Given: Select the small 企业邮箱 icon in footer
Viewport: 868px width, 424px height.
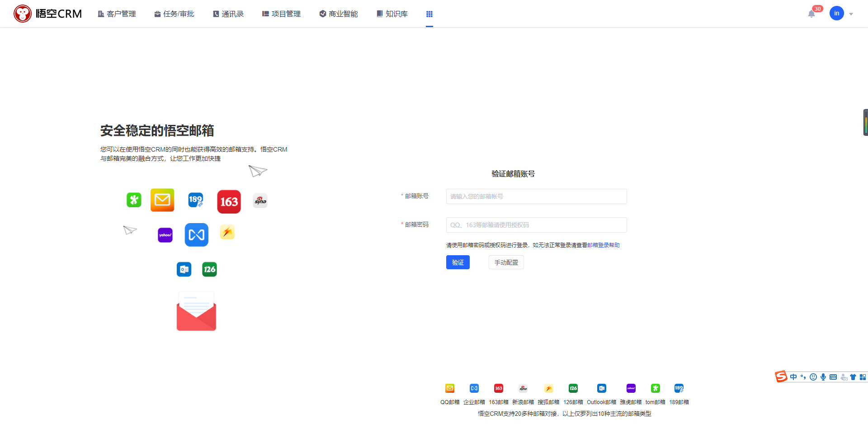Looking at the screenshot, I should coord(474,388).
